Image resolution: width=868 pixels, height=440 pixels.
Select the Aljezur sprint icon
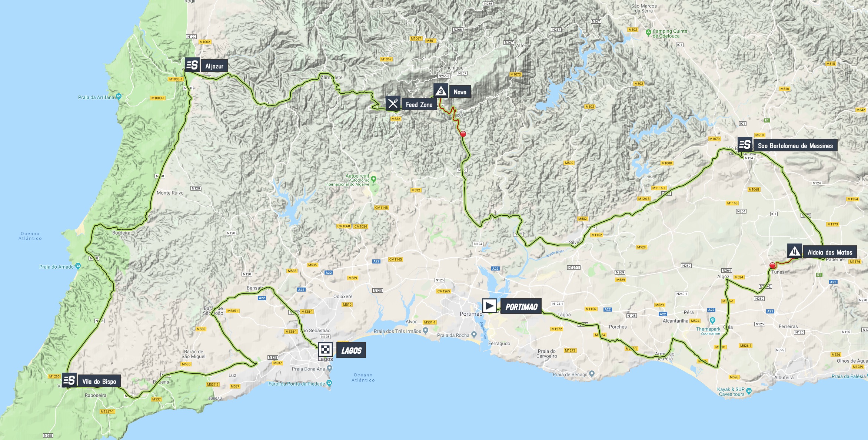point(192,65)
